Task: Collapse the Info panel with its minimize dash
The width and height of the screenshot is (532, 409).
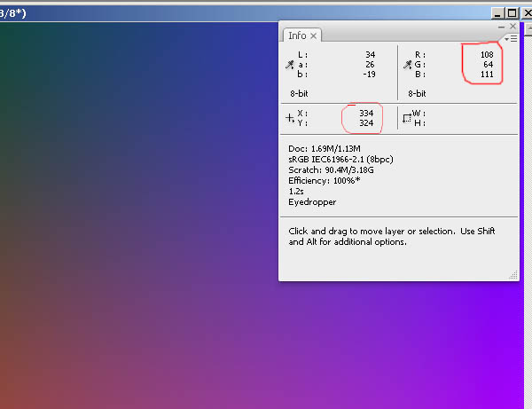Action: click(501, 27)
